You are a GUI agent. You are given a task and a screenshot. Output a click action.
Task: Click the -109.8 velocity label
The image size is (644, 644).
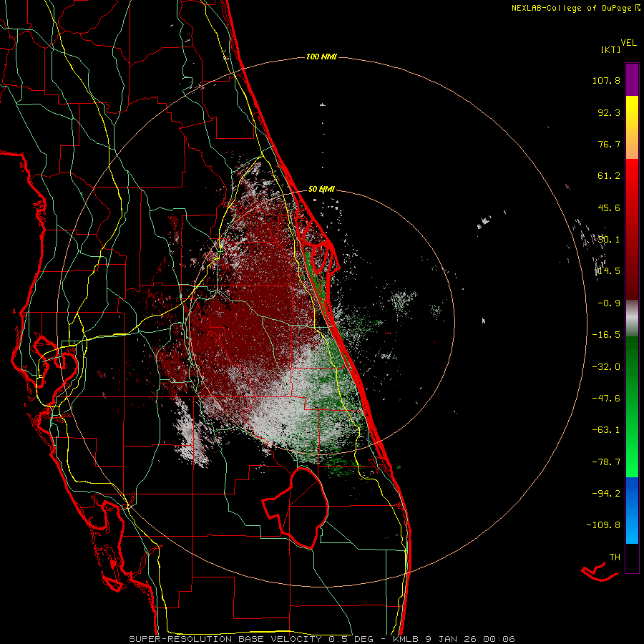603,525
